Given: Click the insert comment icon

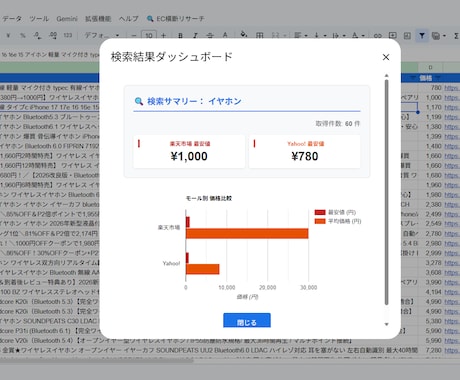Looking at the screenshot, I should [392, 35].
